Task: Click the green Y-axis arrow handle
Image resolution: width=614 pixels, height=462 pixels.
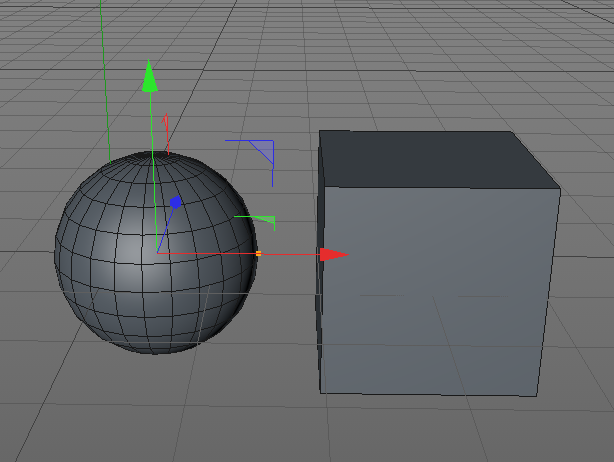Action: pyautogui.click(x=150, y=76)
